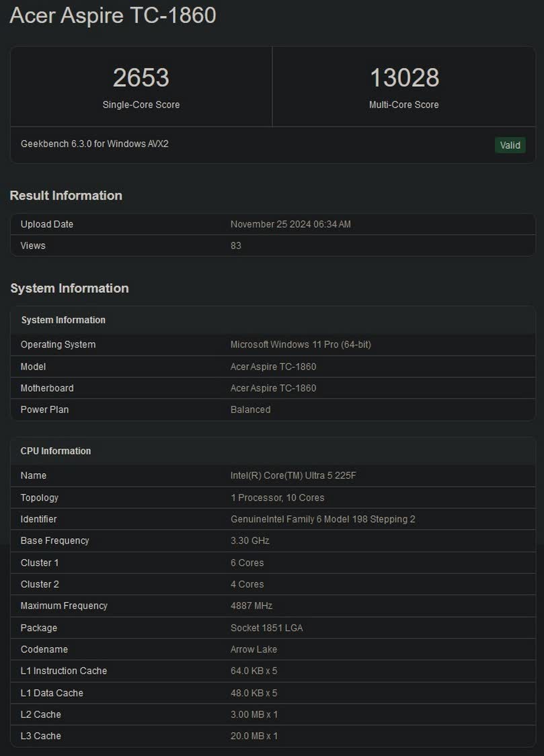Click the Model value Acer Aspire TC-1860
Image resolution: width=544 pixels, height=756 pixels.
tap(273, 367)
